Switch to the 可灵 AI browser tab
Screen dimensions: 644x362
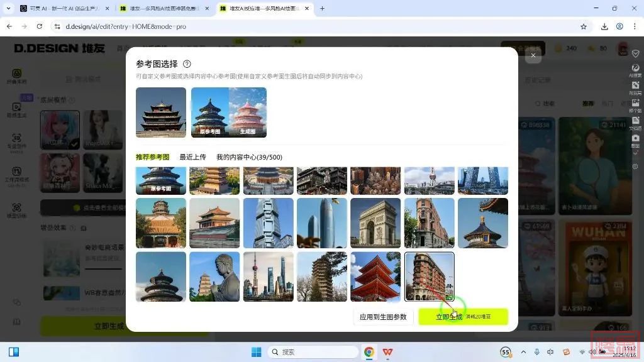click(64, 8)
